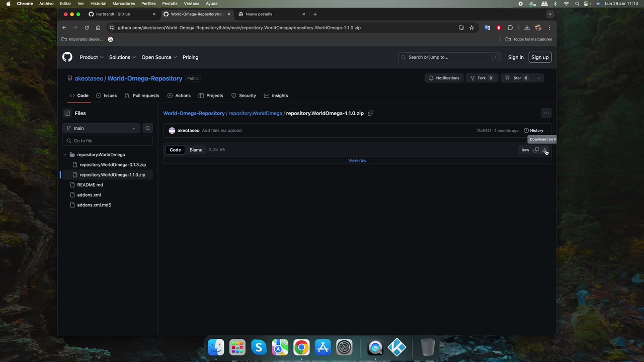Open red adblock extension icon

coord(499,28)
